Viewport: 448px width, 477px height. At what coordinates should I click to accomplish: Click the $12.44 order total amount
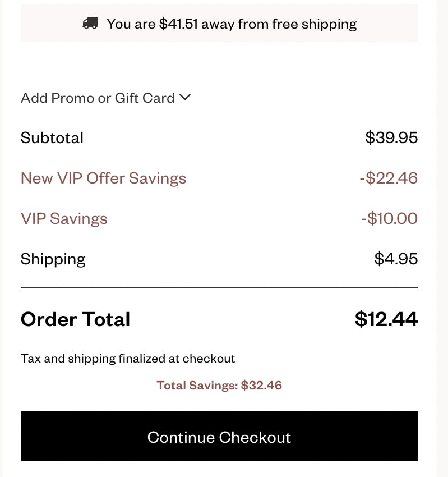tap(386, 319)
